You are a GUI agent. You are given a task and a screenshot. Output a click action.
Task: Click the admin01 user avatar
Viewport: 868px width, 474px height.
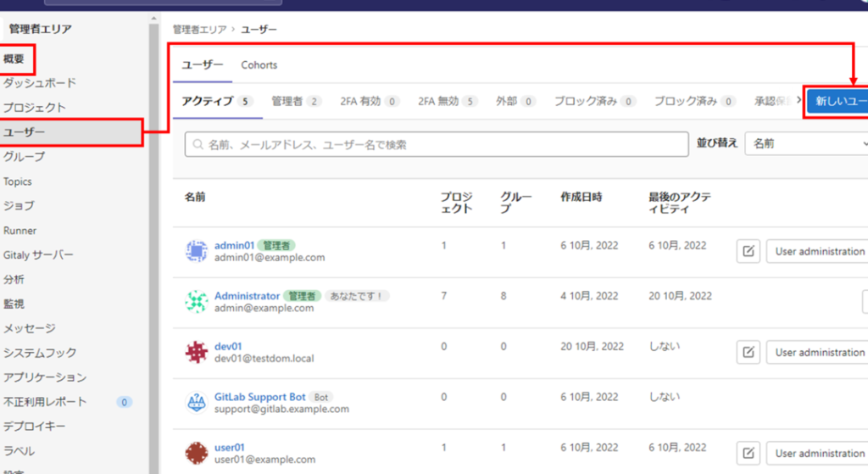tap(196, 251)
